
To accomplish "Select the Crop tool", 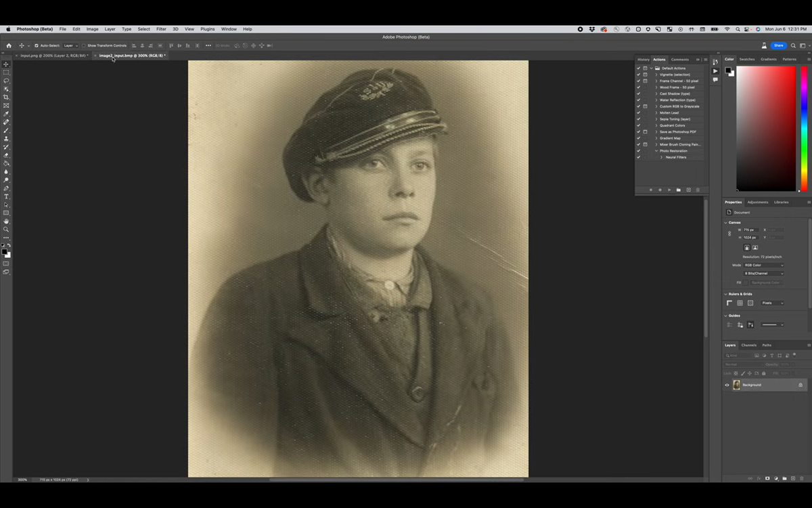I will [x=6, y=97].
